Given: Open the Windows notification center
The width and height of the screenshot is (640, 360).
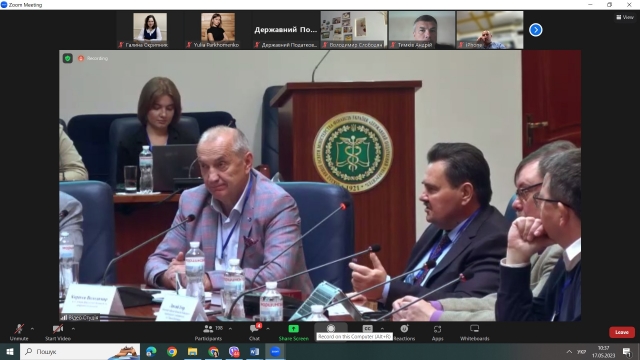Looking at the screenshot, I should pos(627,351).
